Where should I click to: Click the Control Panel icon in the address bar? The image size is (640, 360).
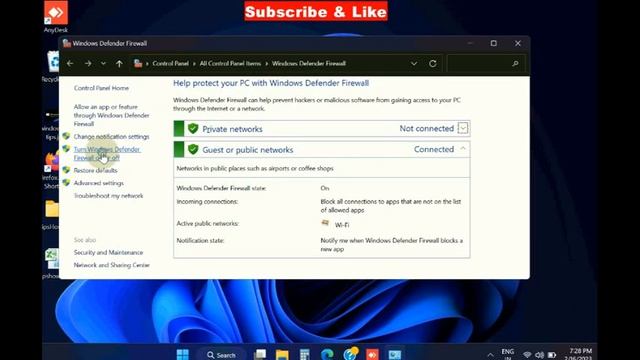(138, 63)
